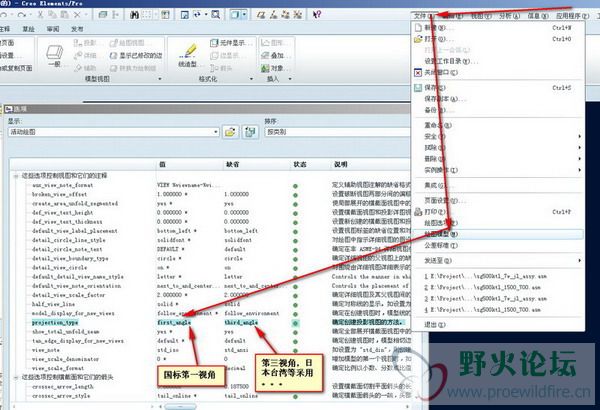600x410 pixels.
Task: Click the binoculars find icon
Action: coord(134,15)
